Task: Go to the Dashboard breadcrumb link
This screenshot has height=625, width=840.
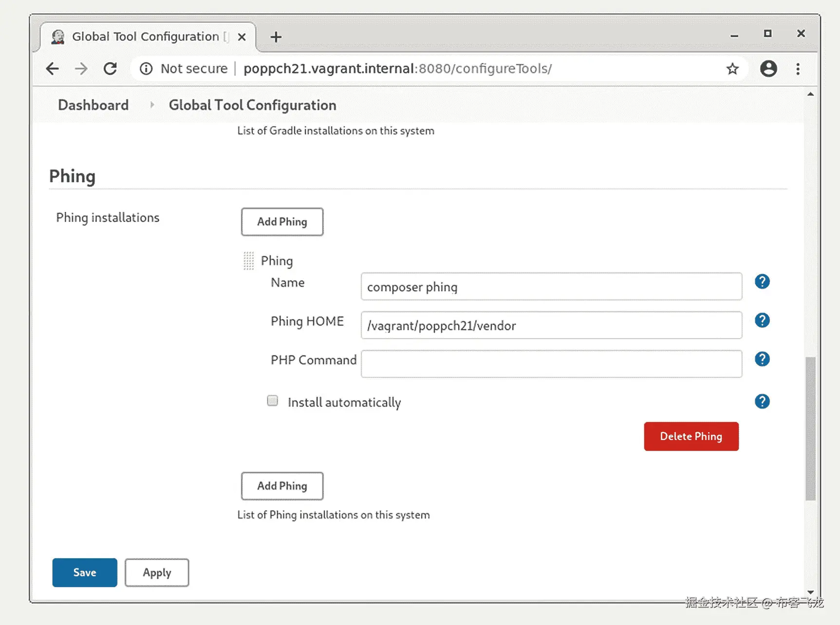Action: 93,105
